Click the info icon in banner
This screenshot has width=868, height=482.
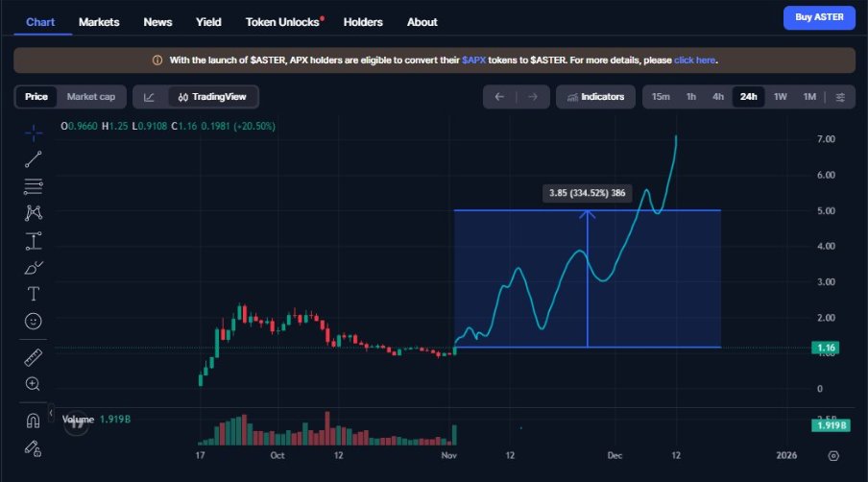(x=157, y=60)
